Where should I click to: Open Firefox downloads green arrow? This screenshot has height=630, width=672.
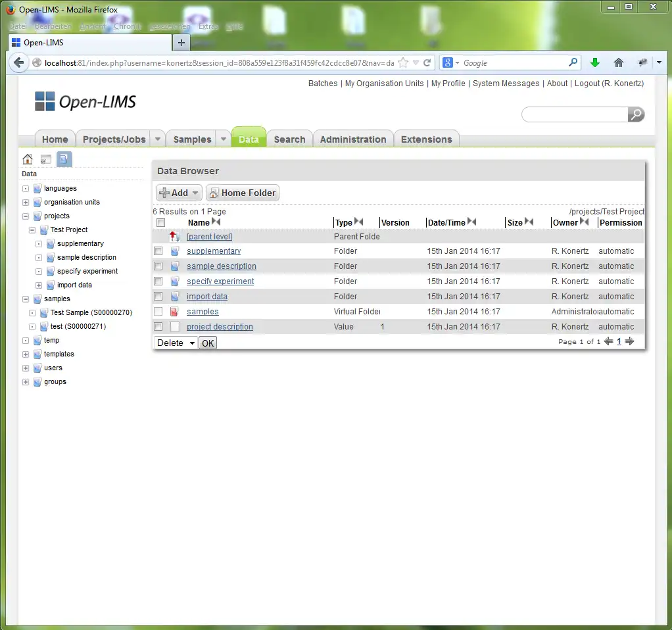tap(595, 63)
